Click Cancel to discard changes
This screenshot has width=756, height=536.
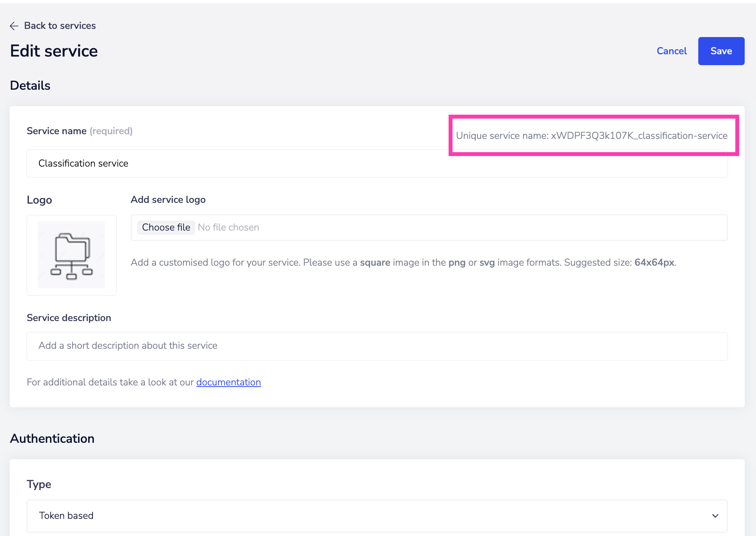click(671, 51)
